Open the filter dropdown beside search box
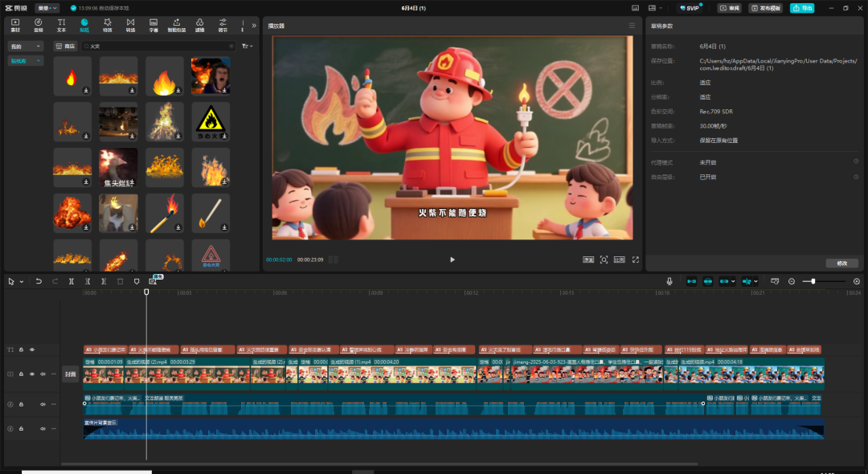Viewport: 868px width, 474px height. point(247,47)
